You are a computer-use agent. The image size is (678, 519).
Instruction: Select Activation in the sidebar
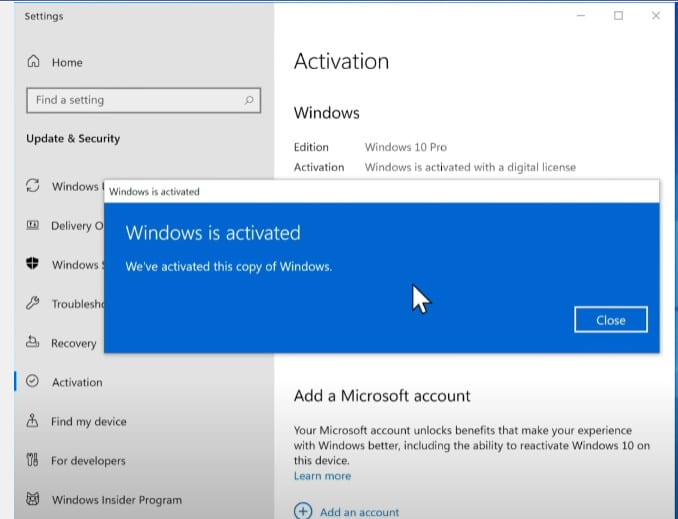pyautogui.click(x=77, y=382)
